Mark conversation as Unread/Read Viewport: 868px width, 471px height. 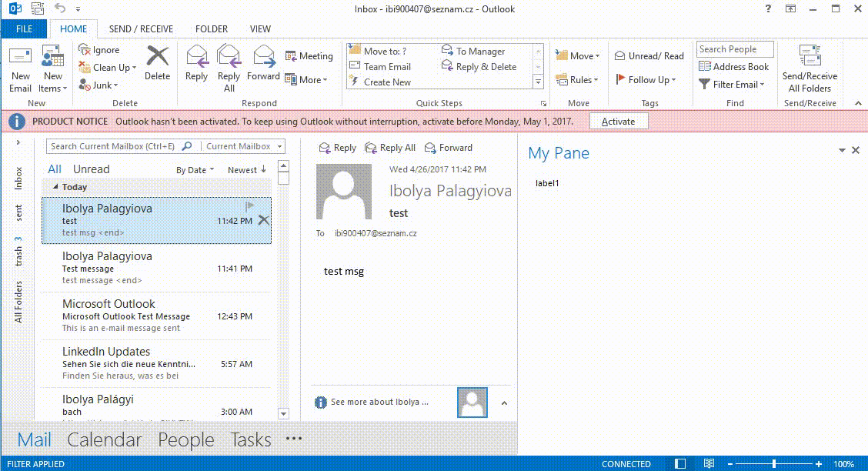click(x=649, y=55)
